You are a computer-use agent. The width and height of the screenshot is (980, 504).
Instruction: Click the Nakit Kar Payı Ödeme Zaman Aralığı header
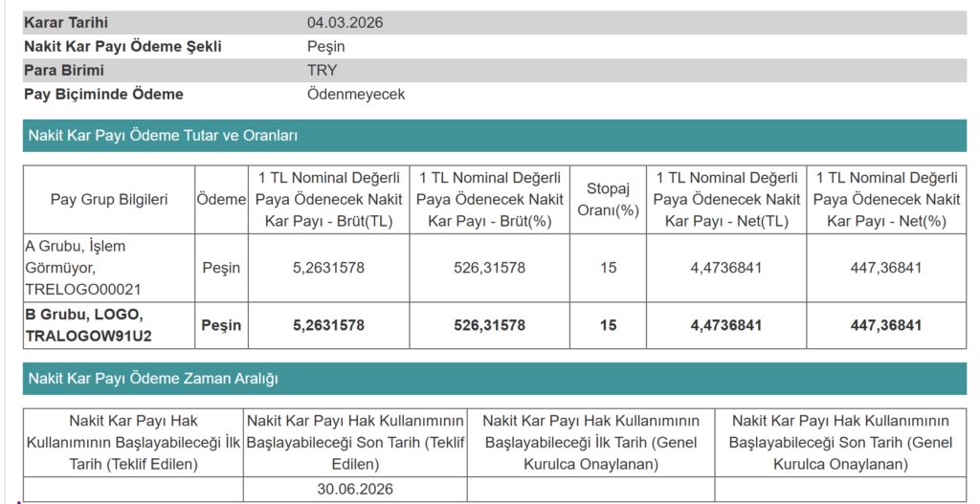pyautogui.click(x=153, y=379)
